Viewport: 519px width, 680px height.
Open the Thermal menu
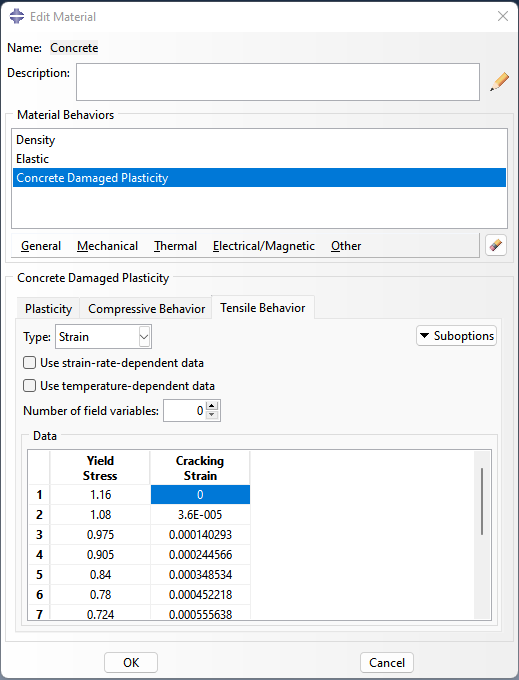(175, 246)
